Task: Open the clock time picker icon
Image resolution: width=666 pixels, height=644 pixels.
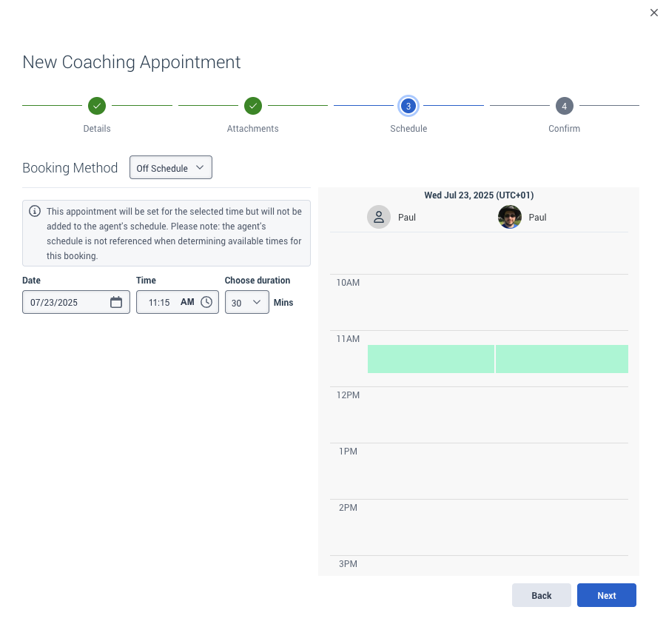Action: (206, 302)
